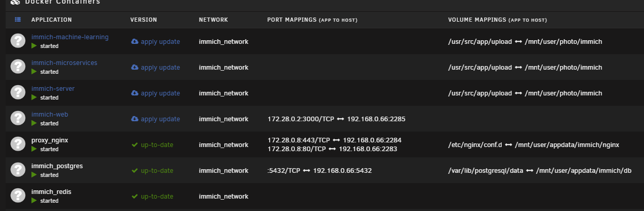Image resolution: width=644 pixels, height=211 pixels.
Task: Click the APPLICATION column header
Action: pyautogui.click(x=52, y=20)
